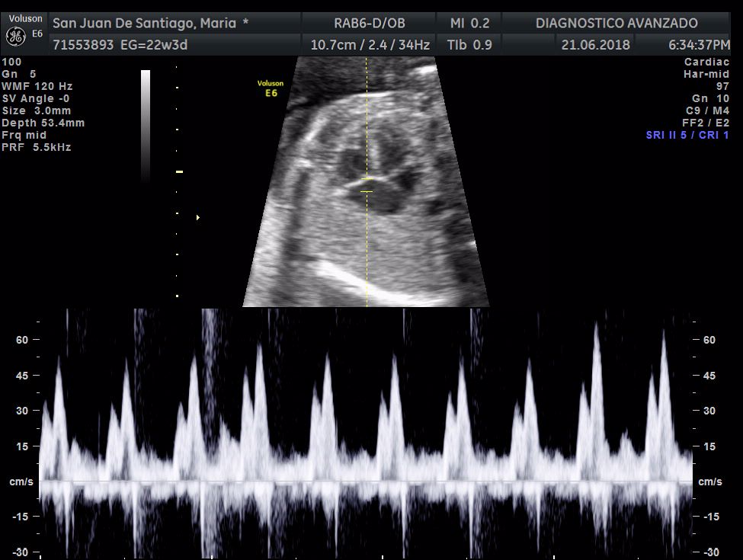Click the patient ID 71553893 field
This screenshot has width=743, height=560.
pos(84,45)
